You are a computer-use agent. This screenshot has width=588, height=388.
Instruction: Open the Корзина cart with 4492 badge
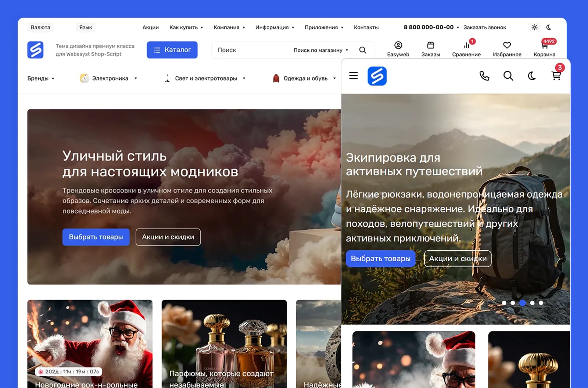point(545,49)
